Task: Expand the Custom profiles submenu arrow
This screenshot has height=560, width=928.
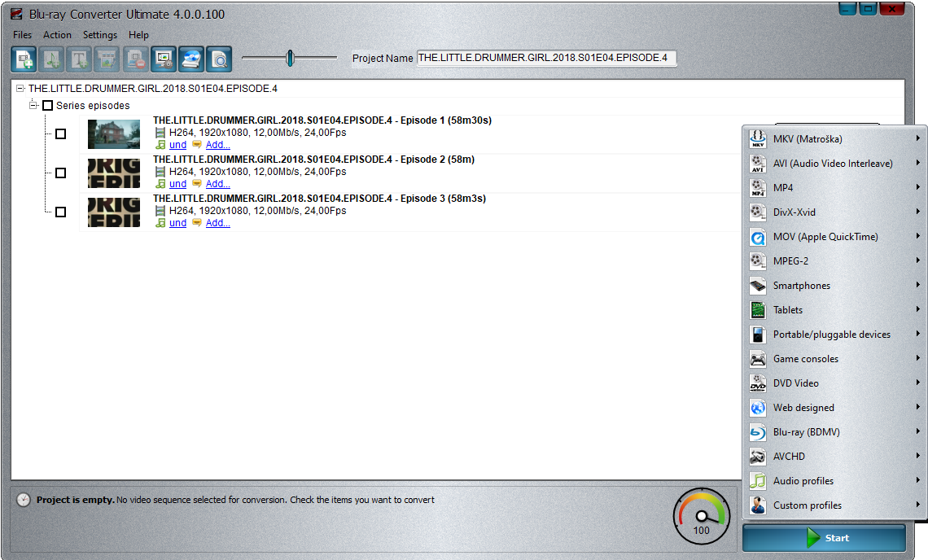Action: 918,505
